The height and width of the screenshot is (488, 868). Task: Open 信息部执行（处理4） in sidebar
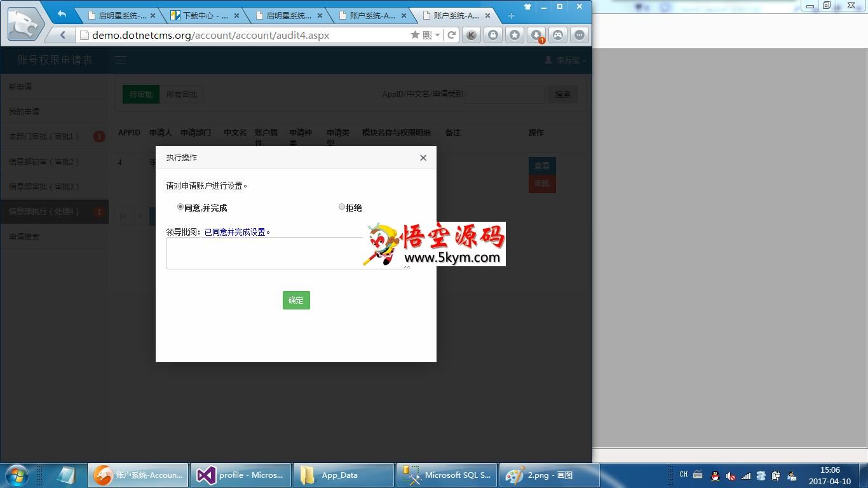[x=54, y=211]
